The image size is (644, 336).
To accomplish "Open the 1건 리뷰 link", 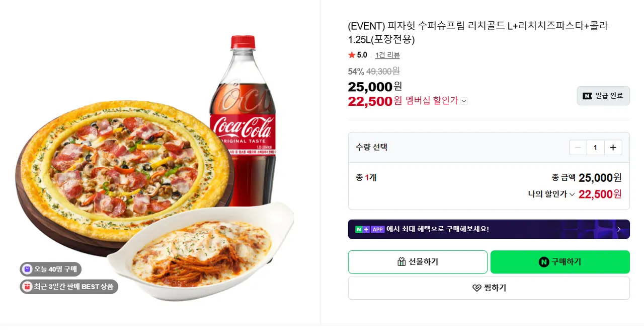I will tap(387, 55).
